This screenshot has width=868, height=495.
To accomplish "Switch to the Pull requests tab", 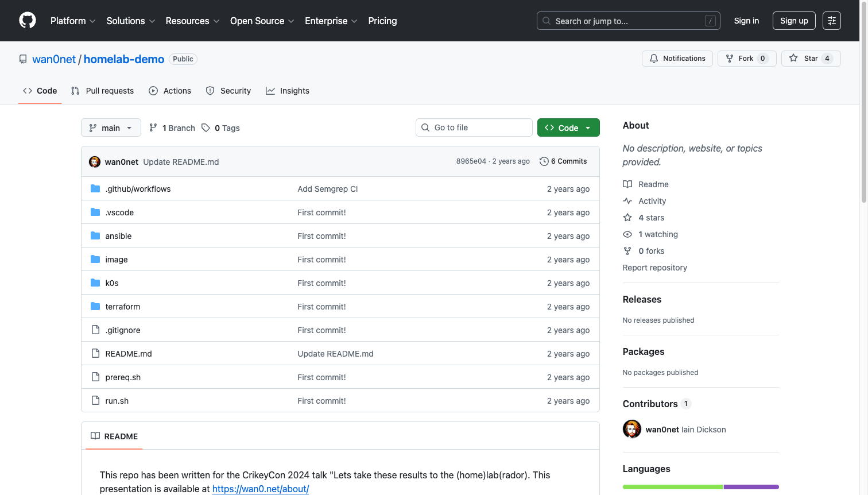I will click(x=103, y=91).
